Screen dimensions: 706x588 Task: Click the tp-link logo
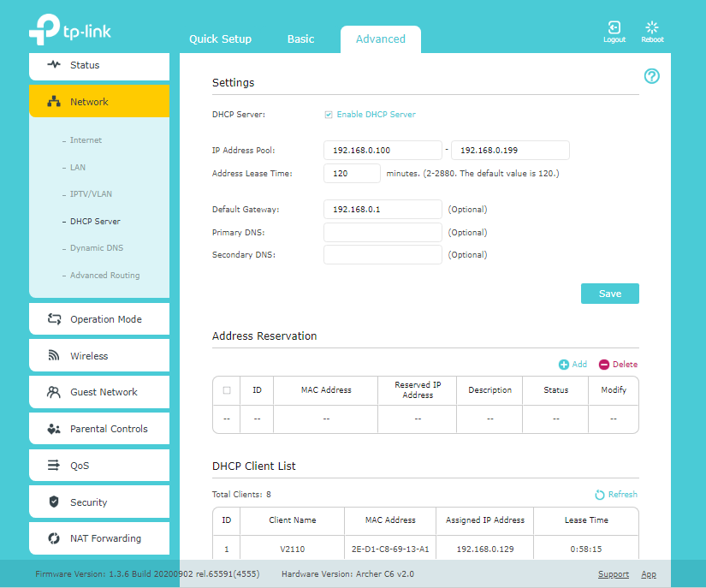pos(69,30)
